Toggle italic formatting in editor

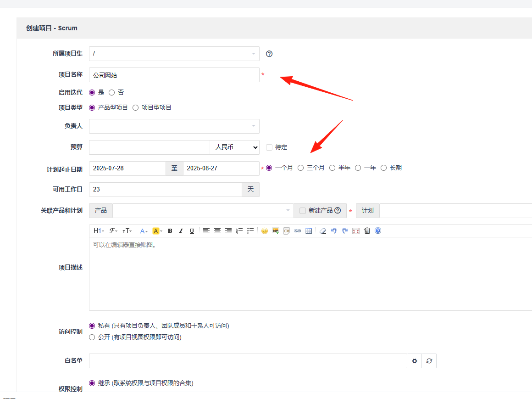coord(181,231)
